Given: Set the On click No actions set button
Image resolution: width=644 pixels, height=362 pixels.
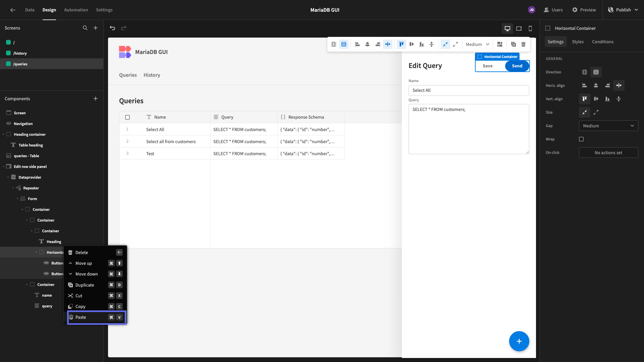Looking at the screenshot, I should tap(608, 153).
